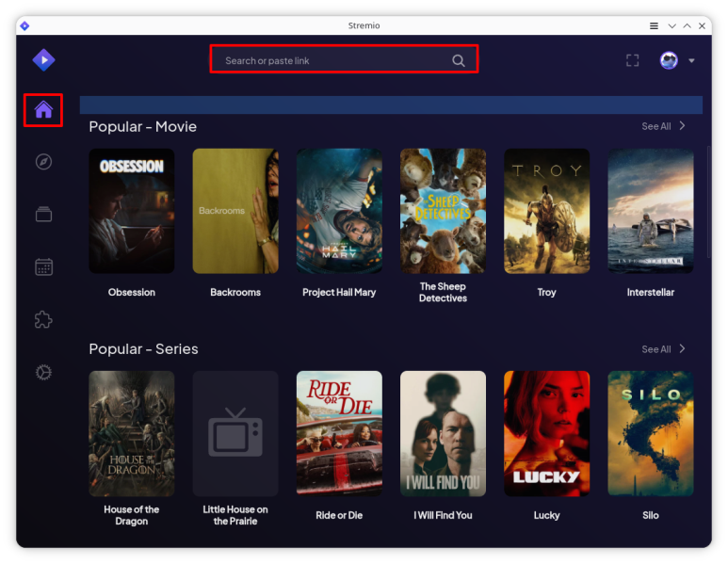
Task: Toggle fullscreen mode icon
Action: (632, 60)
